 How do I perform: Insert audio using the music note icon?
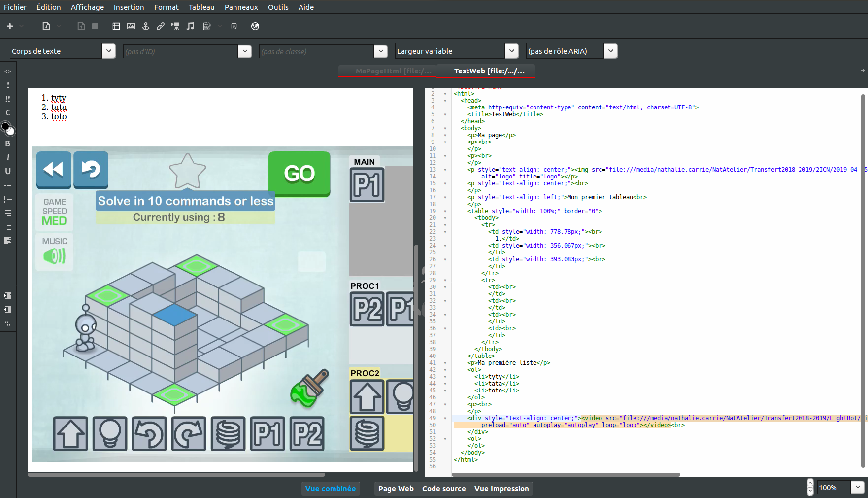[x=190, y=26]
